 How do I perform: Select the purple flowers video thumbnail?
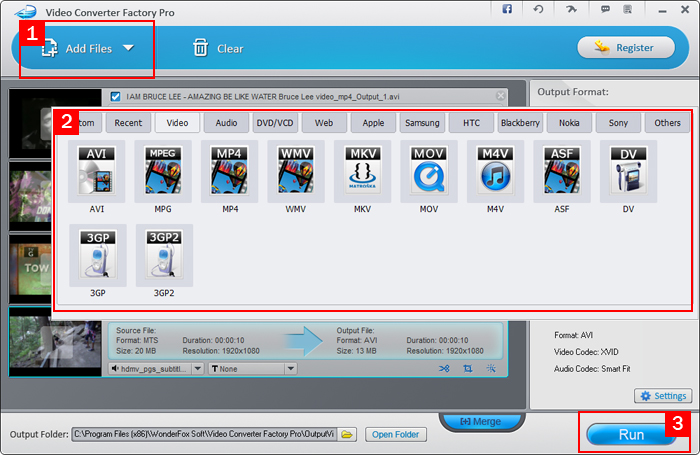[30, 196]
